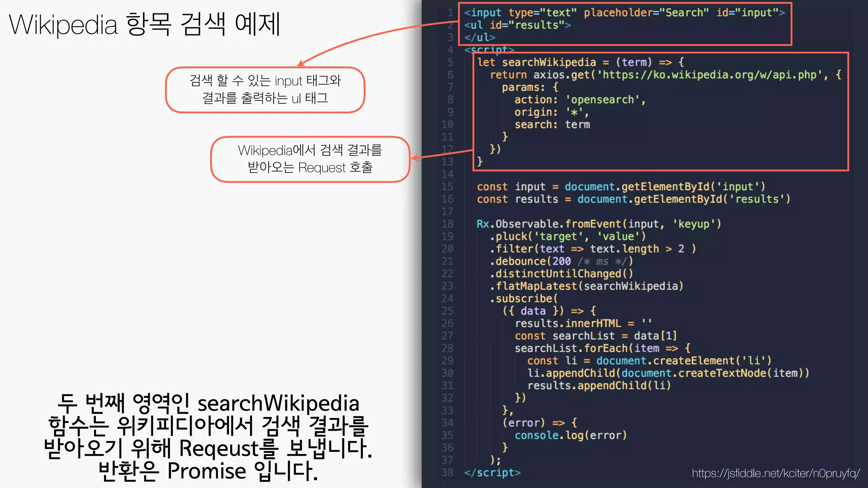Click the '(error) => {' line
Viewport: 868px width, 488px height.
[x=540, y=423]
